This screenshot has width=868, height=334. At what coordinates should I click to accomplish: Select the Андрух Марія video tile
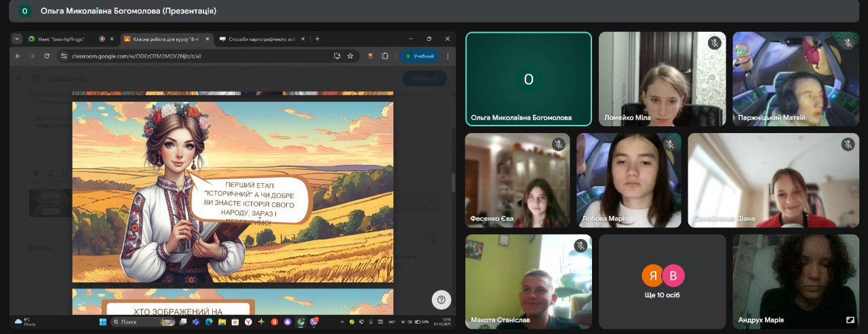(795, 282)
